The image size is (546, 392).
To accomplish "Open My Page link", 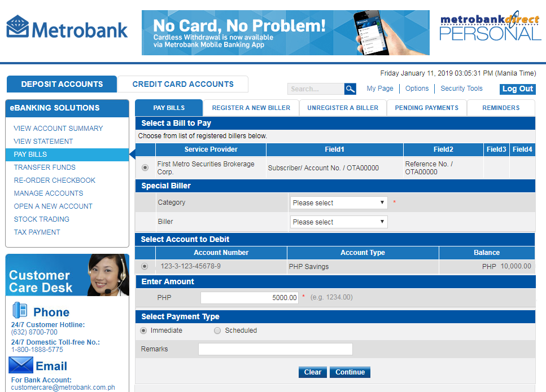I will click(380, 89).
